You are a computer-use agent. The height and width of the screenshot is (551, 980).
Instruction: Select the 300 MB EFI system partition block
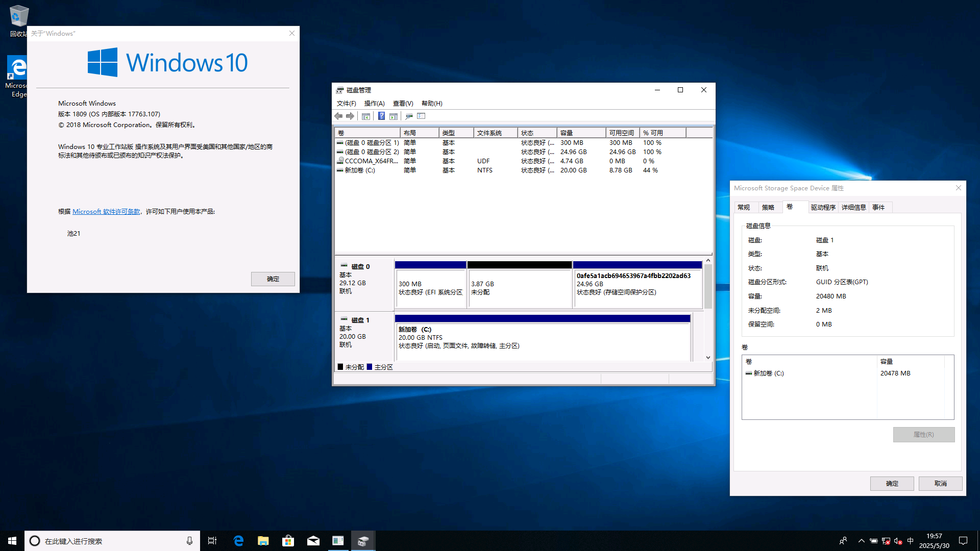point(431,285)
